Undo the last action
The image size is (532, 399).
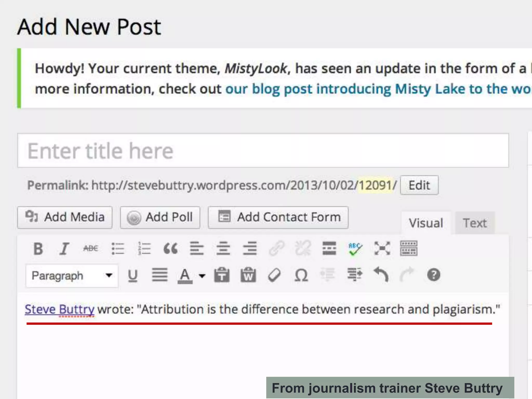coord(381,275)
